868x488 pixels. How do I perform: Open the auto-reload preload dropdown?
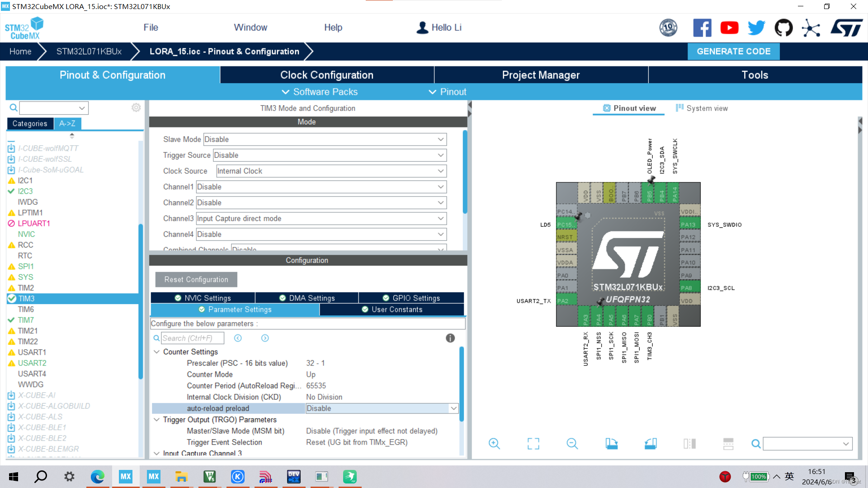coord(382,408)
